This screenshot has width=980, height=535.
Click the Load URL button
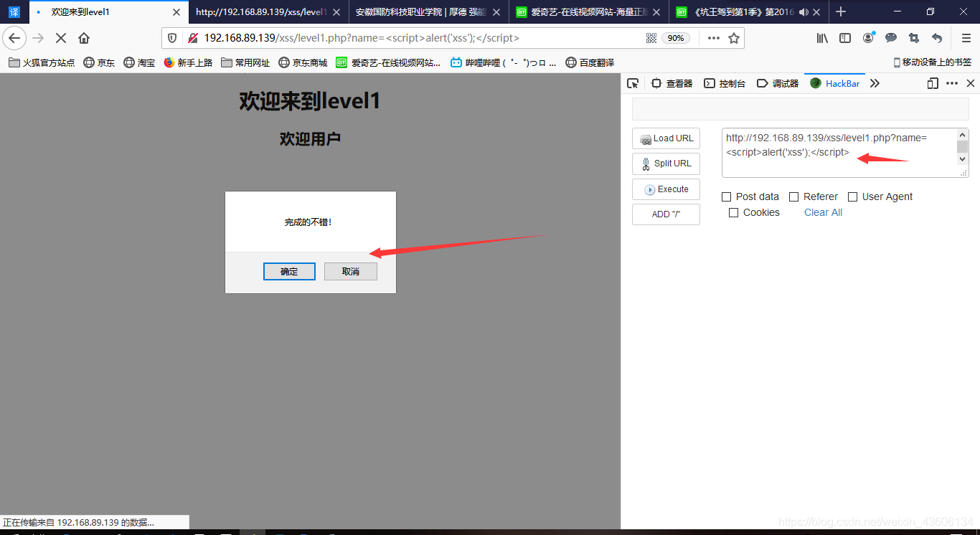[666, 138]
